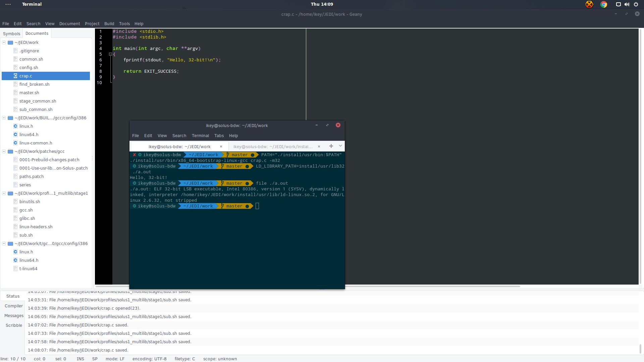Close the second terminal tab ~/JEDI/work/instal...

click(319, 146)
